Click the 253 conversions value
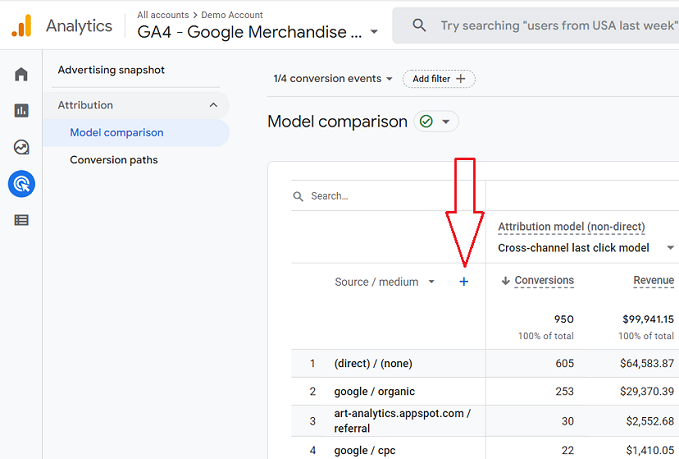The height and width of the screenshot is (459, 679). pos(565,391)
